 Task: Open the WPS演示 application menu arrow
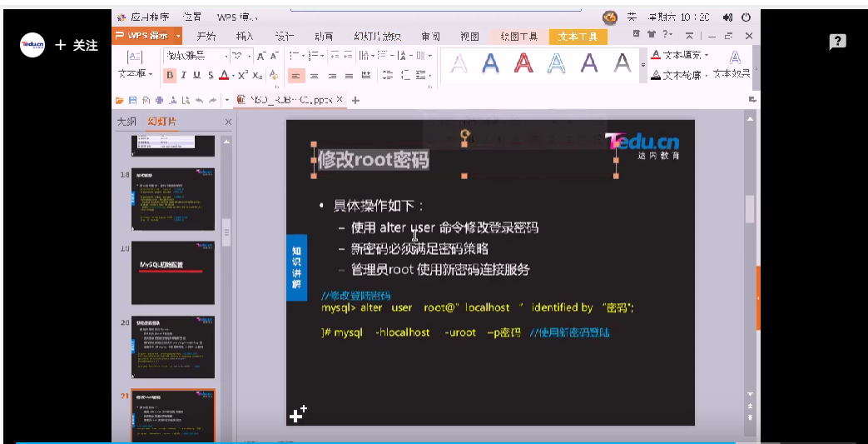pos(178,37)
